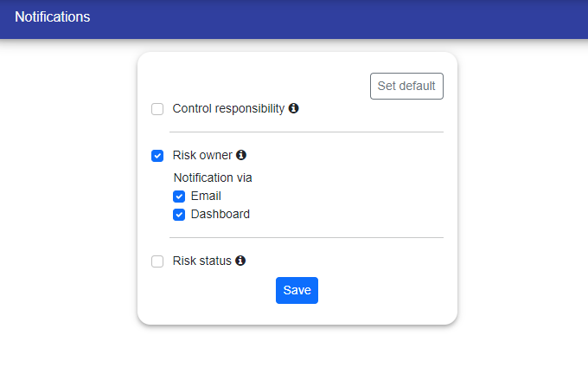This screenshot has width=588, height=374.
Task: Click the info icon beside Control responsibility
Action: [x=294, y=109]
